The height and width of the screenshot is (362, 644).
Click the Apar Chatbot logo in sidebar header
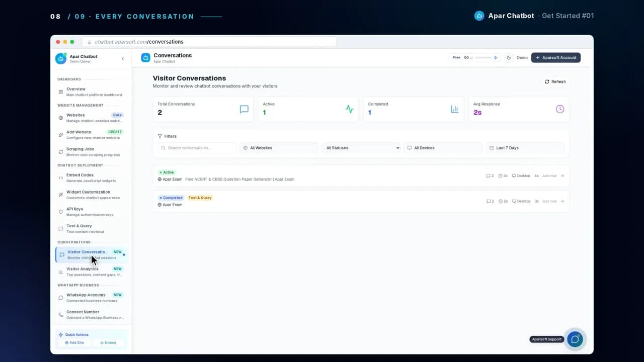61,59
